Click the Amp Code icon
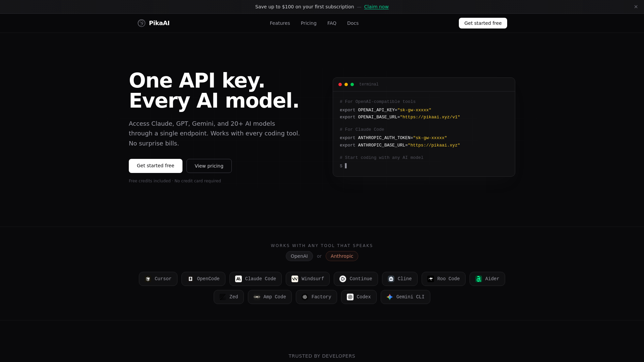644x362 pixels. click(257, 297)
